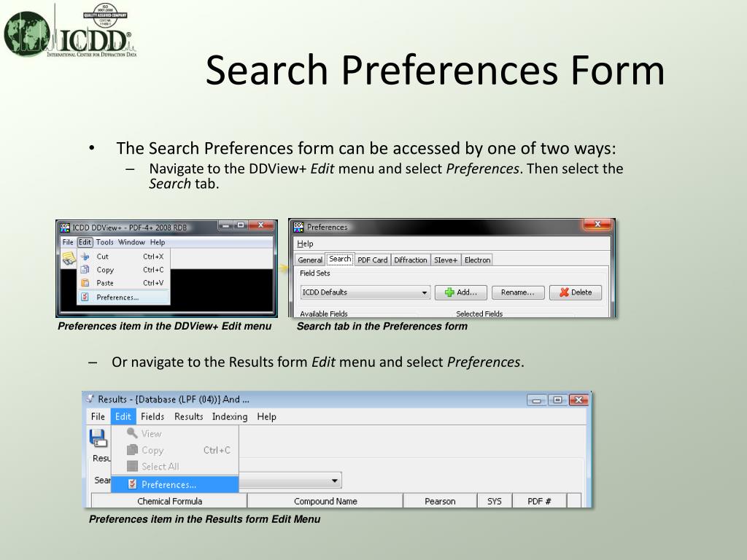The image size is (747, 560).
Task: Open File menu in Results window
Action: click(x=98, y=416)
